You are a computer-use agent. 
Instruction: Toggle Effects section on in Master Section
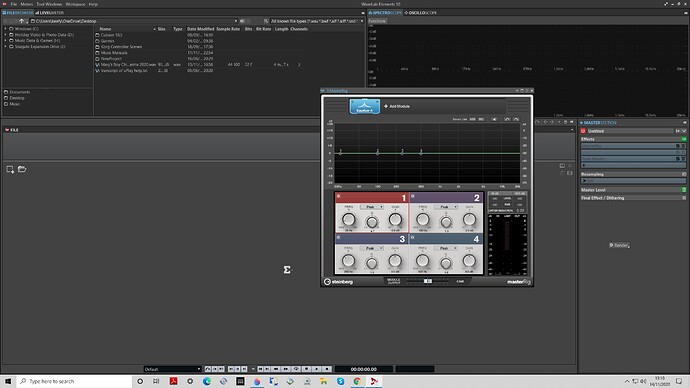(x=684, y=139)
